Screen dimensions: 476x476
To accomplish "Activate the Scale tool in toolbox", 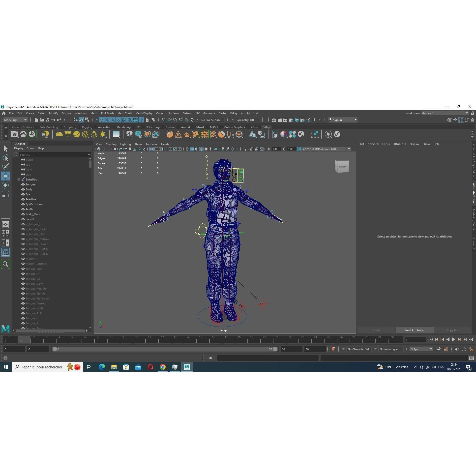I will (x=5, y=194).
